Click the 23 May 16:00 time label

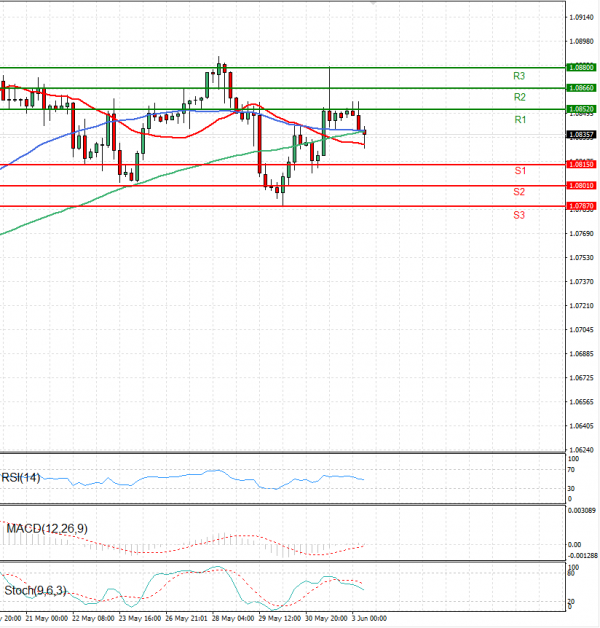tap(140, 618)
